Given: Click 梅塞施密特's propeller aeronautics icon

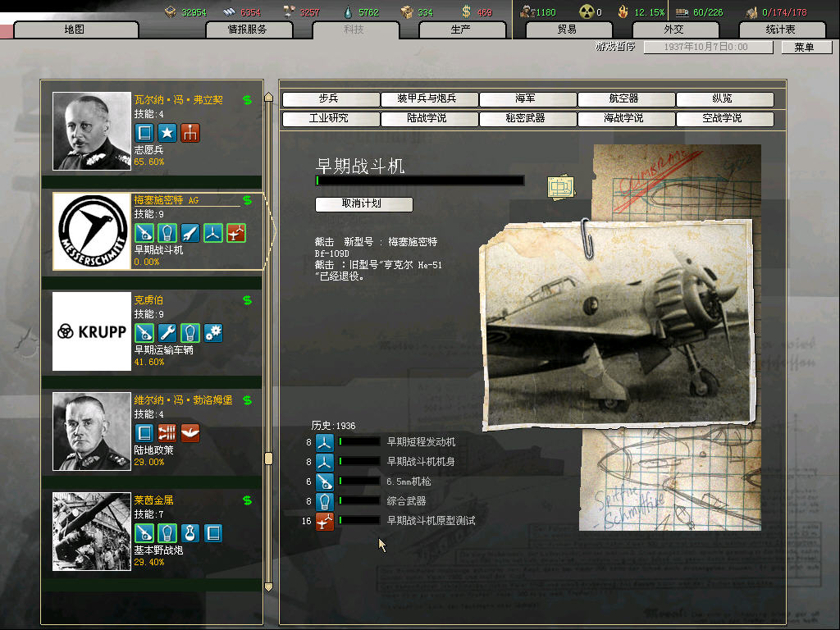Looking at the screenshot, I should click(x=213, y=233).
